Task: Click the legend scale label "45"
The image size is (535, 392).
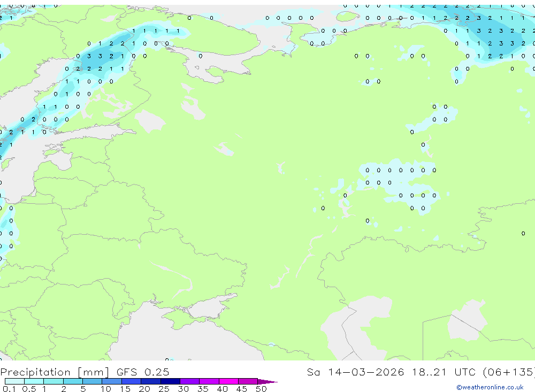Action: tap(242, 389)
